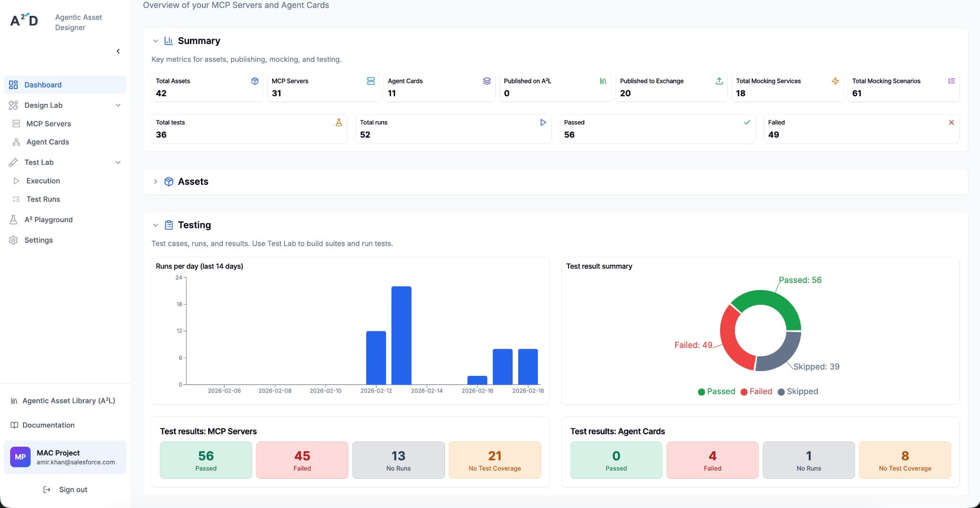The width and height of the screenshot is (980, 508).
Task: Click the upload icon on Published to Exchange
Action: 719,81
